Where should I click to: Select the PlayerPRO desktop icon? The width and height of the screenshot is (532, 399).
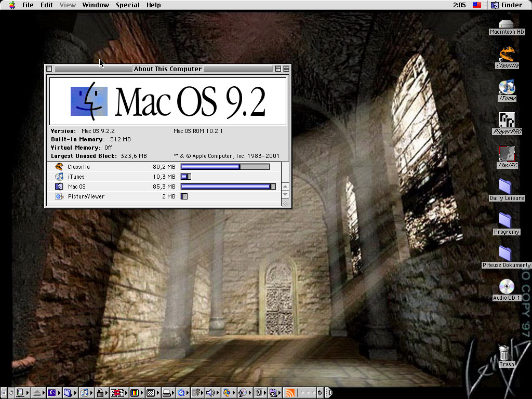tap(507, 124)
